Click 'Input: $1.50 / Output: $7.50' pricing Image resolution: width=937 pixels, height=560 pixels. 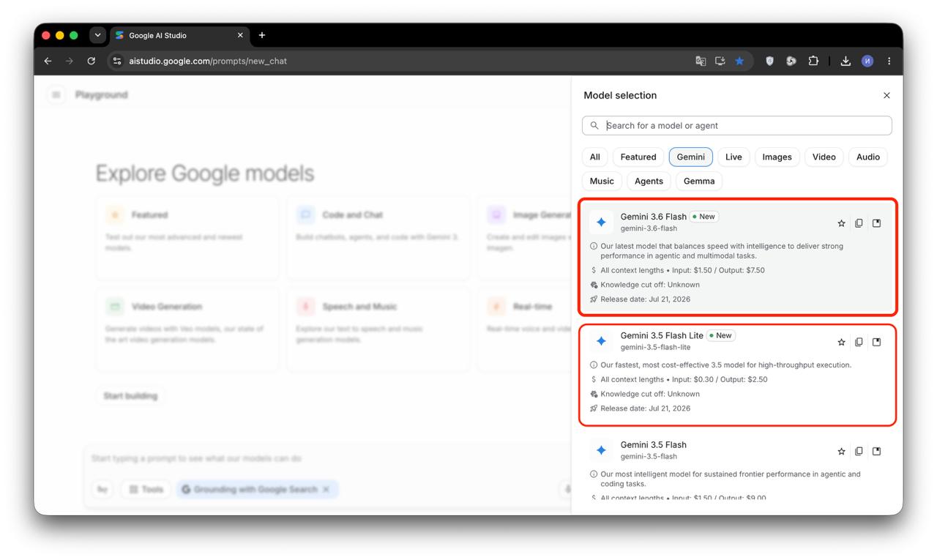click(x=718, y=270)
